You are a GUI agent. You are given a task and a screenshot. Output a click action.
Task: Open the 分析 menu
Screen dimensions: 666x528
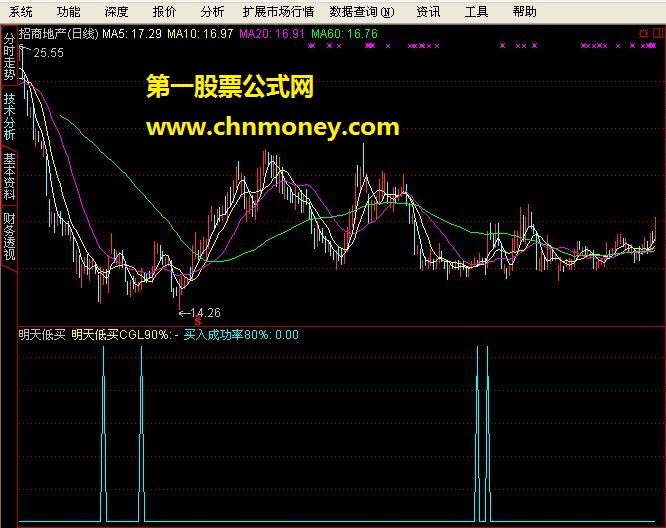[212, 12]
